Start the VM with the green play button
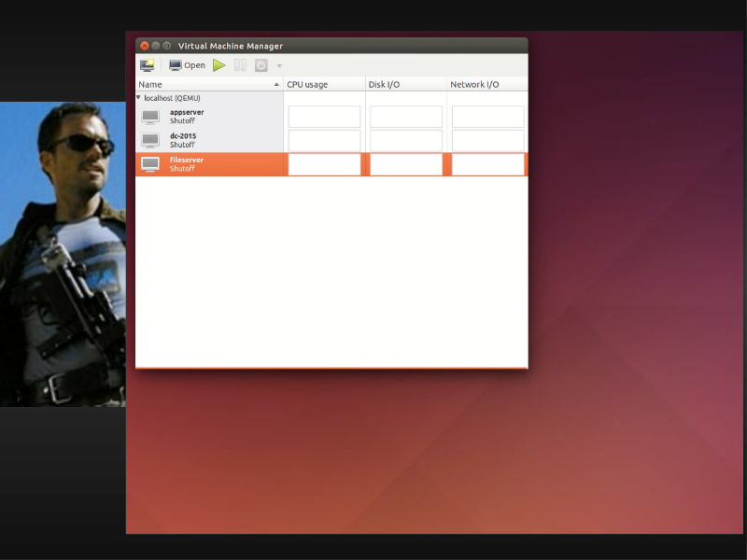This screenshot has width=747, height=560. coord(219,65)
